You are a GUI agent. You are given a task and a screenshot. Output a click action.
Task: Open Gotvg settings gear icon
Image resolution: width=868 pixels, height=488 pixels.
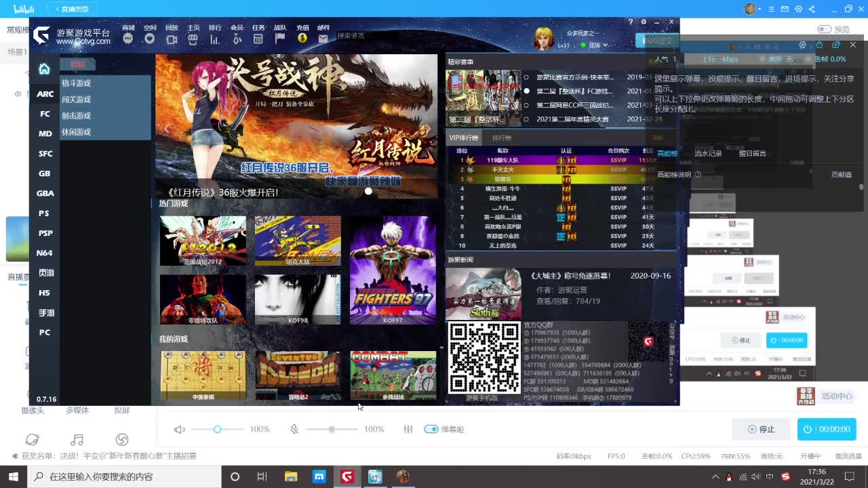click(x=644, y=22)
